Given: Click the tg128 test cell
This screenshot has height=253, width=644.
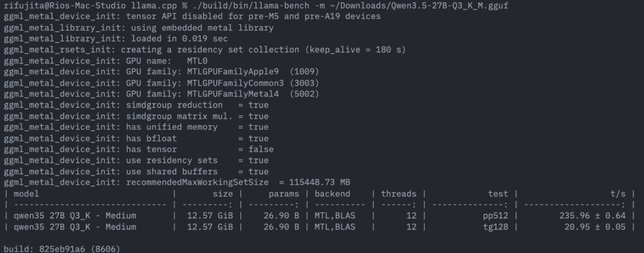Looking at the screenshot, I should click(x=494, y=227).
